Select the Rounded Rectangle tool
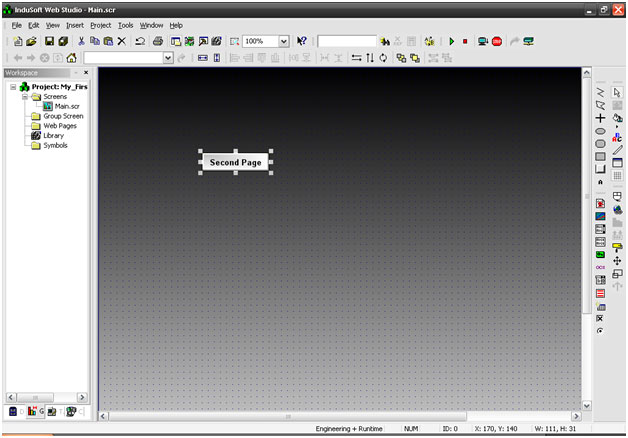628x438 pixels. pos(600,144)
